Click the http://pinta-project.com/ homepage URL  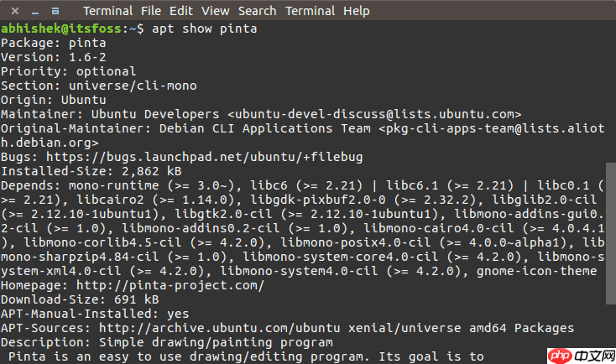(170, 285)
